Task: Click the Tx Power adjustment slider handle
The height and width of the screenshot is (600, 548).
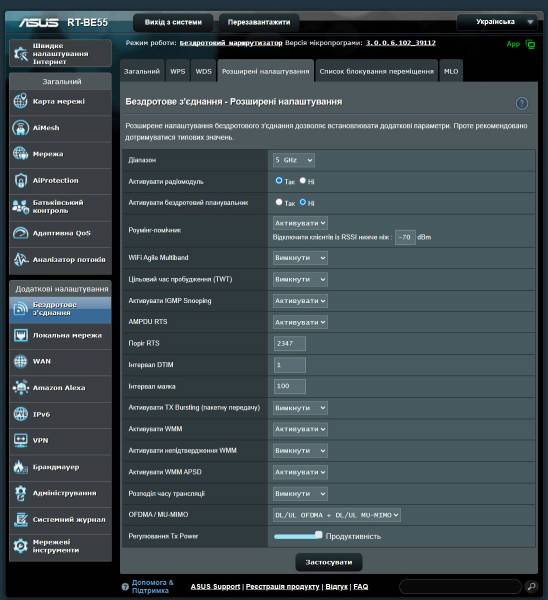Action: click(318, 535)
